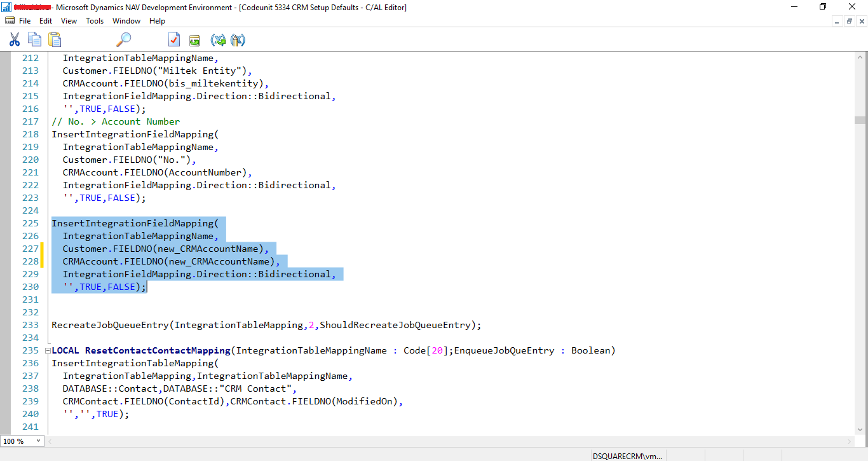Compile the codeunit using the checkmark icon

click(173, 39)
